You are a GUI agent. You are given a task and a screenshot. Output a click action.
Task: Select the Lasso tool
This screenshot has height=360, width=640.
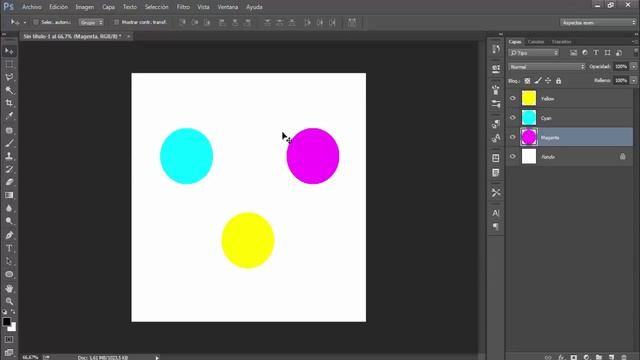9,77
